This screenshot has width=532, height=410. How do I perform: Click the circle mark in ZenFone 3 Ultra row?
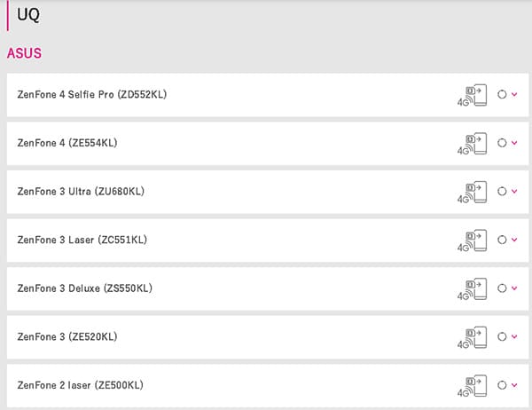[502, 191]
